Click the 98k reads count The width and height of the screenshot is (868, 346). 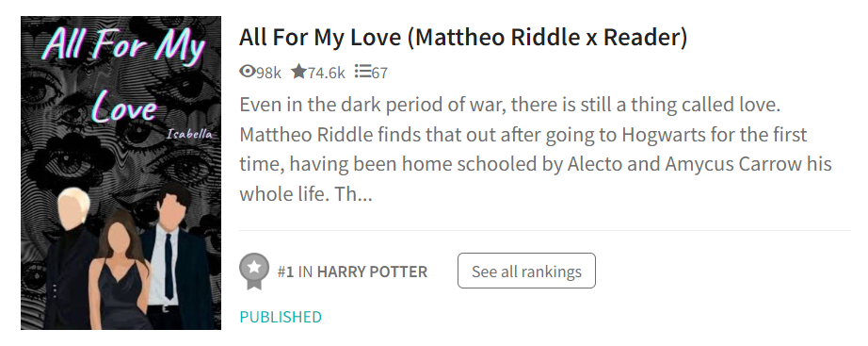click(x=268, y=73)
